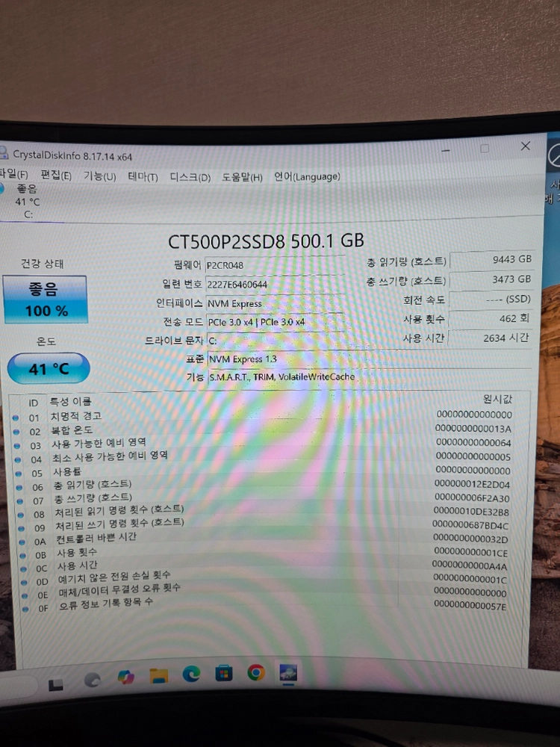The height and width of the screenshot is (747, 560).
Task: Click the blue status dot for ID 04
Action: [18, 460]
